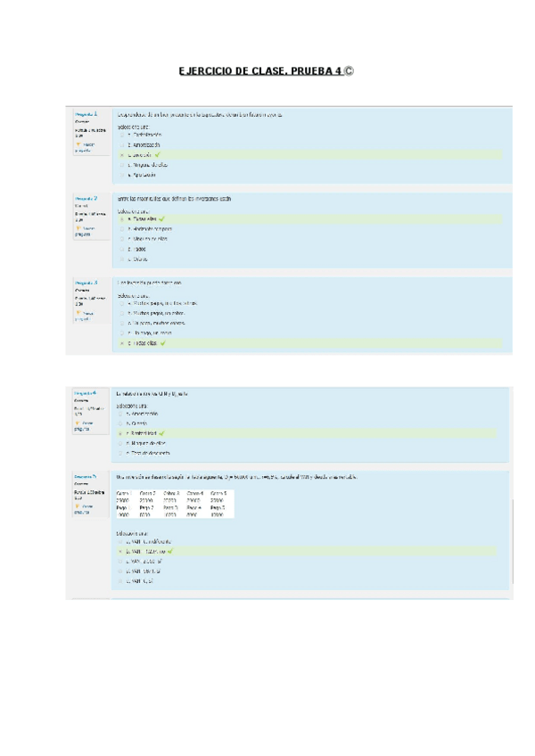Click the 'Cobro 5' table header cell
The width and height of the screenshot is (535, 756).
click(x=218, y=493)
